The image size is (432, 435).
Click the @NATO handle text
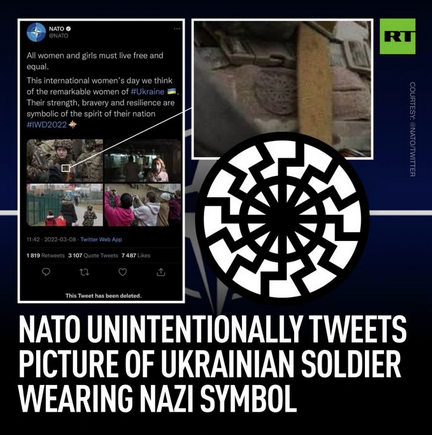point(58,35)
